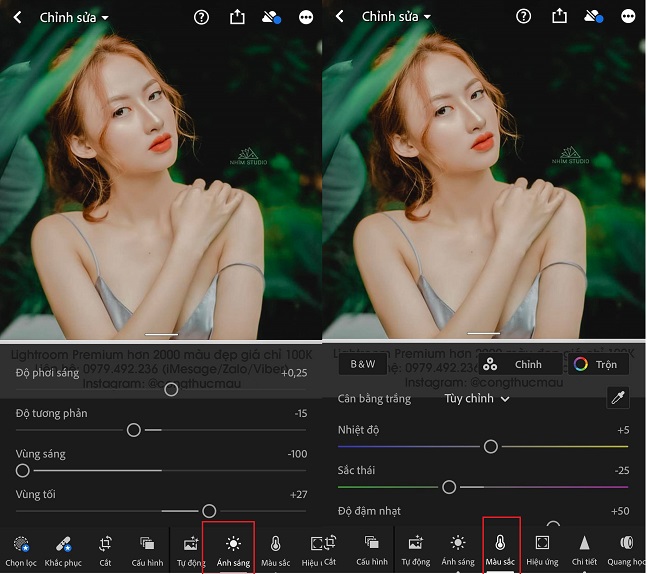The width and height of the screenshot is (650, 574).
Task: Click Độ đậm nhạt value +50
Action: tap(620, 511)
